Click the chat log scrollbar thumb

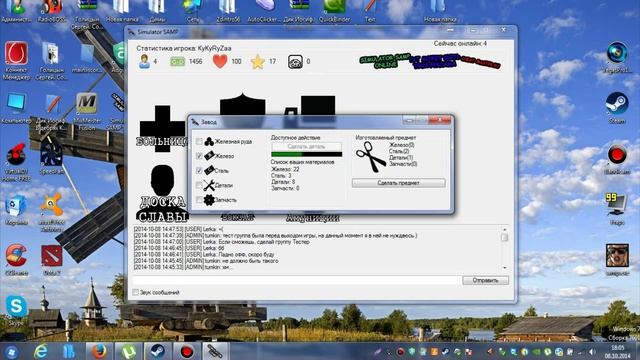coord(504,237)
